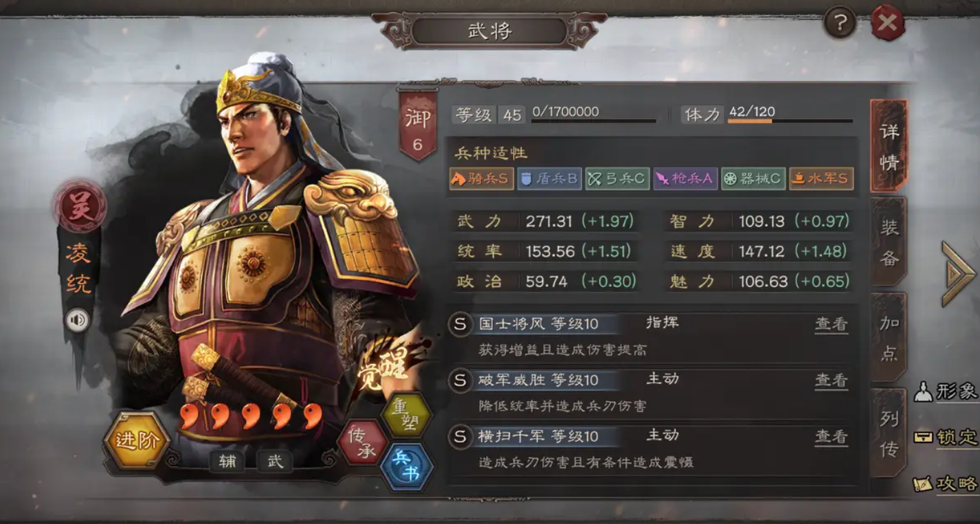The image size is (980, 524).
Task: View details of 破军威胜 skill
Action: coord(831,380)
